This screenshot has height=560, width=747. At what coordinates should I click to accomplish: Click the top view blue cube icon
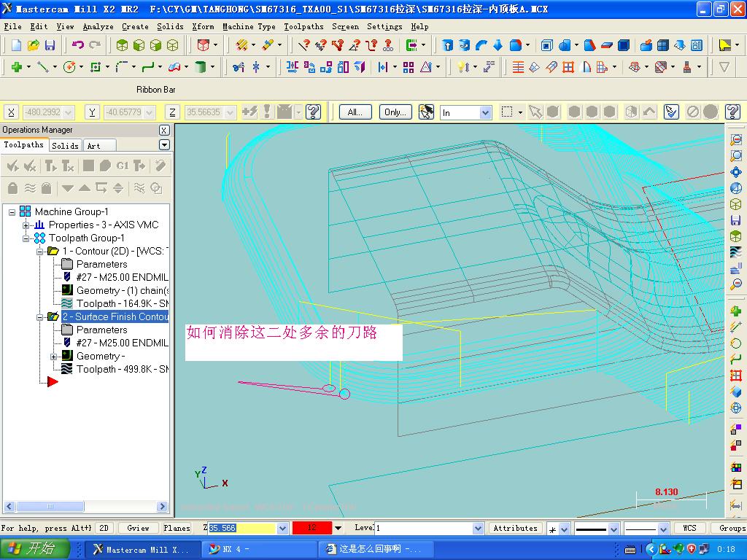pyautogui.click(x=546, y=45)
